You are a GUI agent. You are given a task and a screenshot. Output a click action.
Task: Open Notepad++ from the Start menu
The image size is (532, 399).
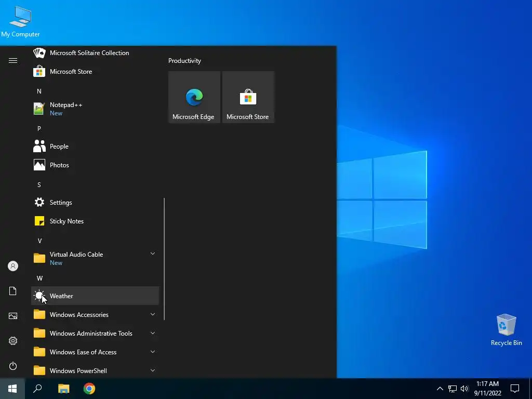click(95, 109)
